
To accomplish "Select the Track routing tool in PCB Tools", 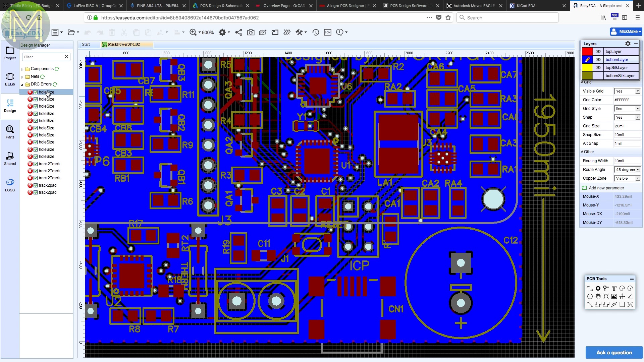I will (x=590, y=288).
